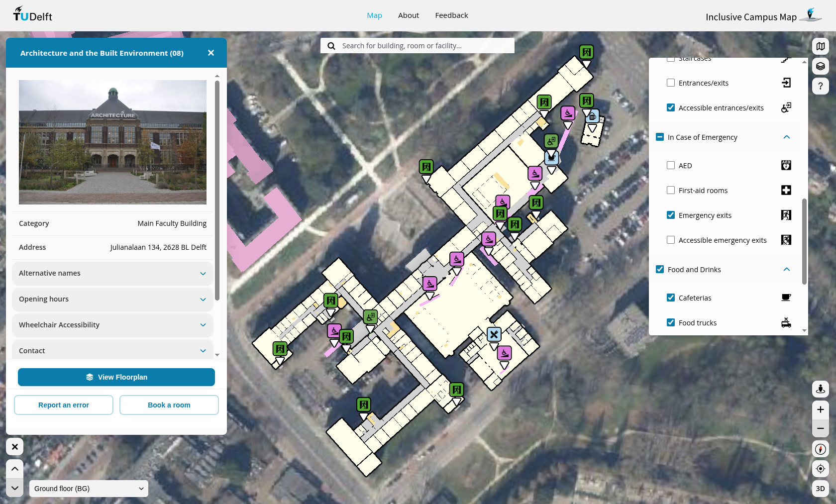
Task: Uncheck the Emergency exits layer
Action: coord(671,215)
